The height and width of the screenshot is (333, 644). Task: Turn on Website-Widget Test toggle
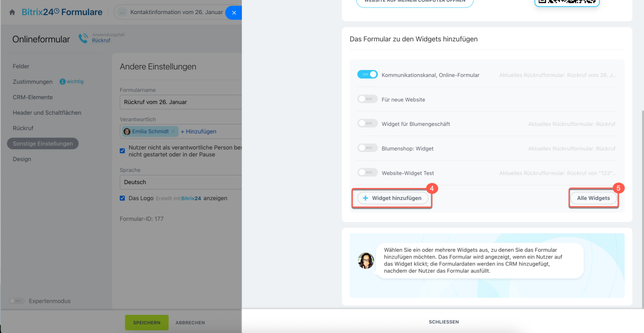(x=367, y=173)
